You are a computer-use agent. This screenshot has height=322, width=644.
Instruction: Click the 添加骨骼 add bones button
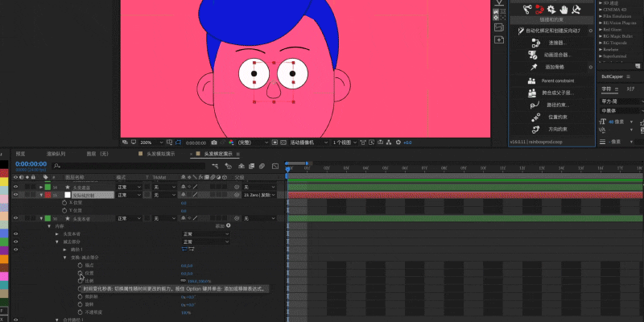pos(550,67)
